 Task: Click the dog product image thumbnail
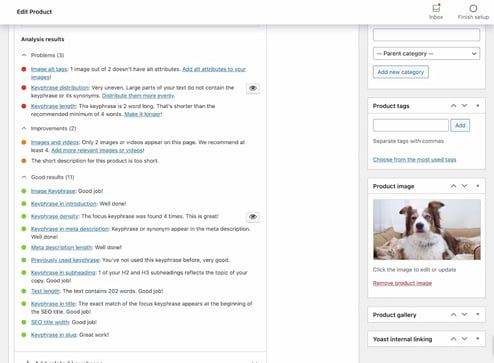(x=427, y=230)
